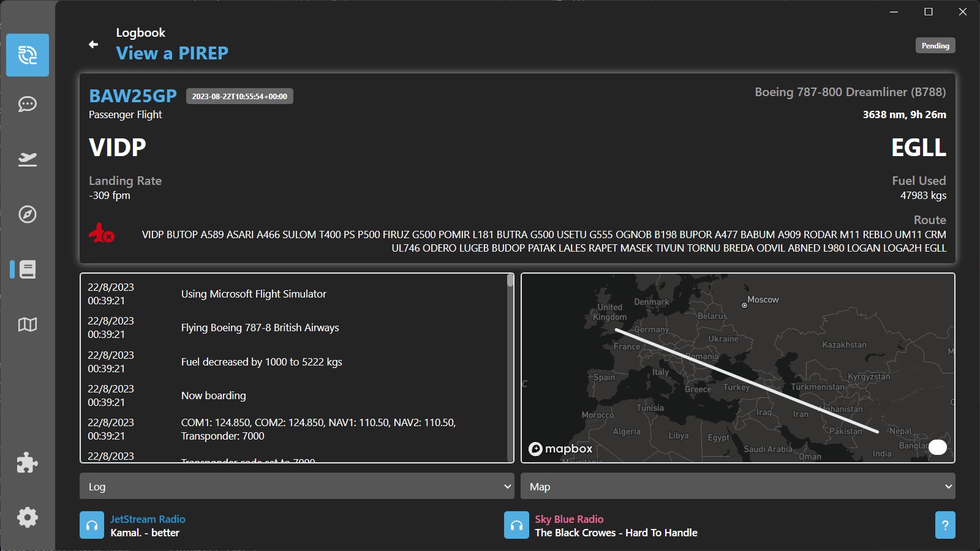Viewport: 980px width, 551px height.
Task: Toggle the white map style switch
Action: [937, 448]
